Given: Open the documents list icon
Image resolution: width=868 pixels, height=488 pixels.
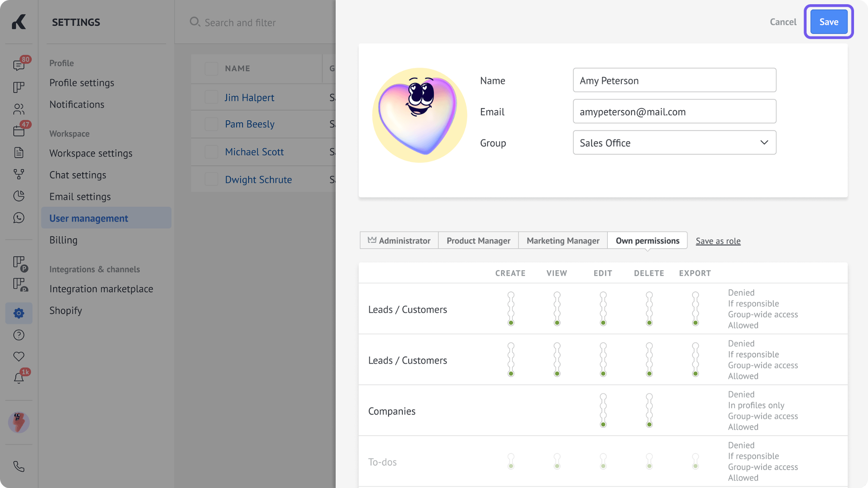Looking at the screenshot, I should coord(19,152).
